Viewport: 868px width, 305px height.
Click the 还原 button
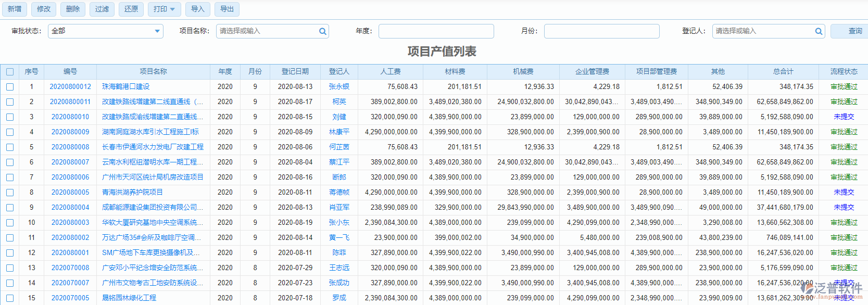[131, 9]
